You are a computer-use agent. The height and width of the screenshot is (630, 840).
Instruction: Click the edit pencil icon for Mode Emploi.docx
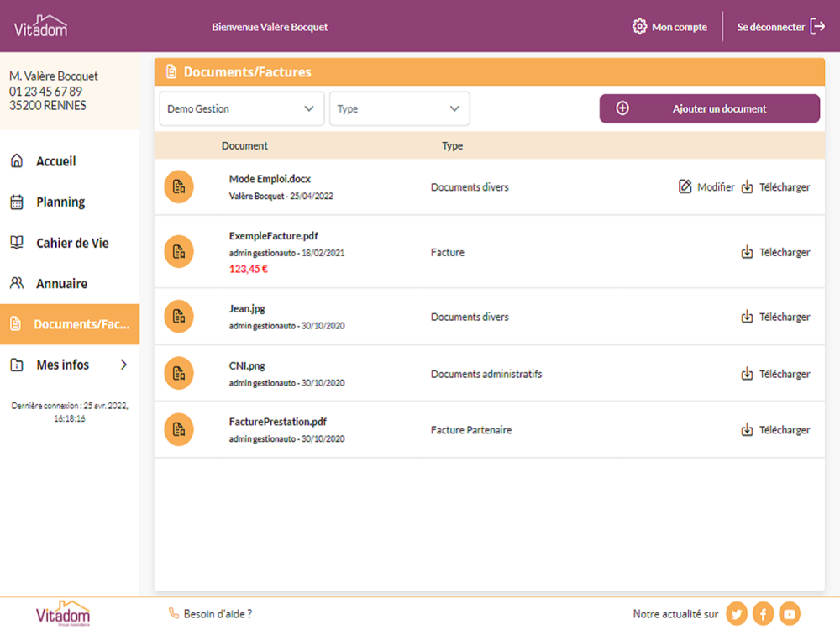[x=685, y=187]
